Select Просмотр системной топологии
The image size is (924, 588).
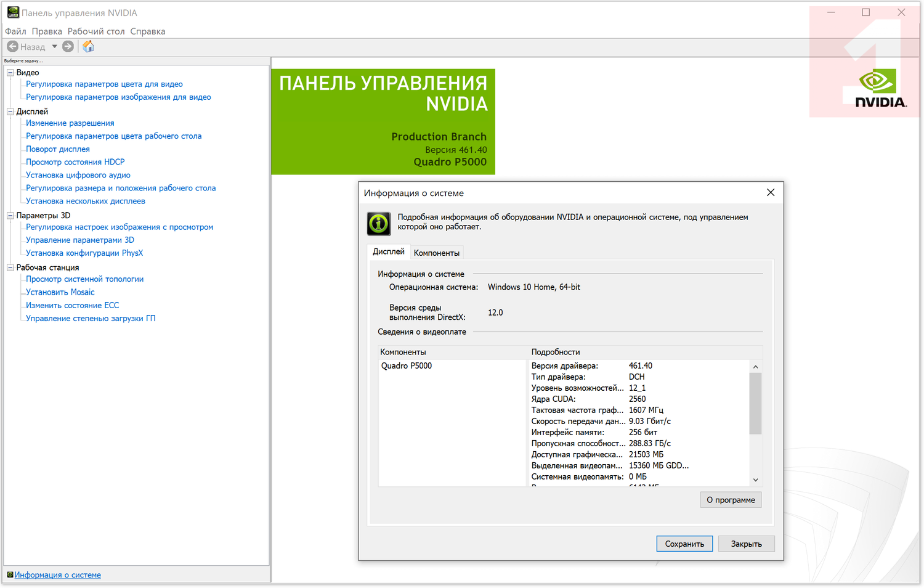(x=85, y=279)
